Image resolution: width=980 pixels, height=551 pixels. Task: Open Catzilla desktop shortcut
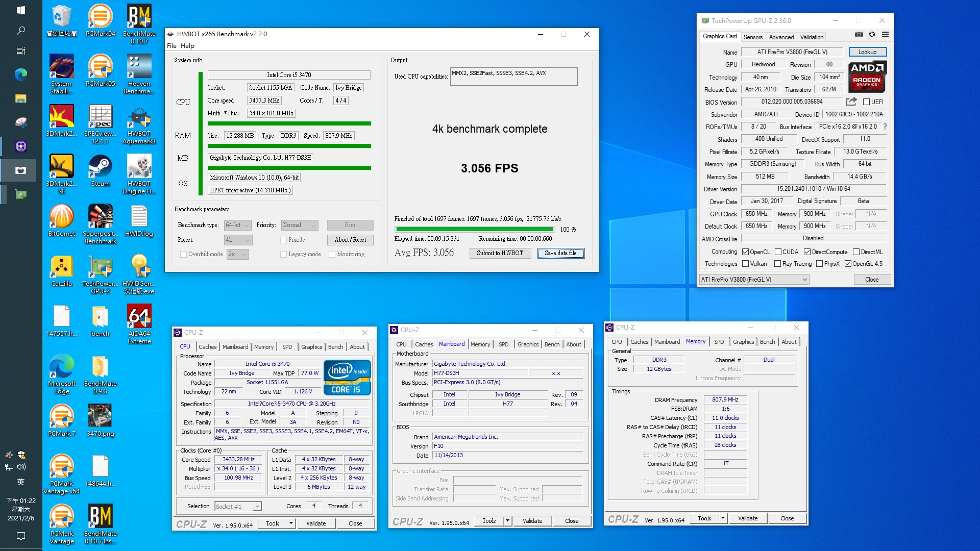tap(61, 271)
